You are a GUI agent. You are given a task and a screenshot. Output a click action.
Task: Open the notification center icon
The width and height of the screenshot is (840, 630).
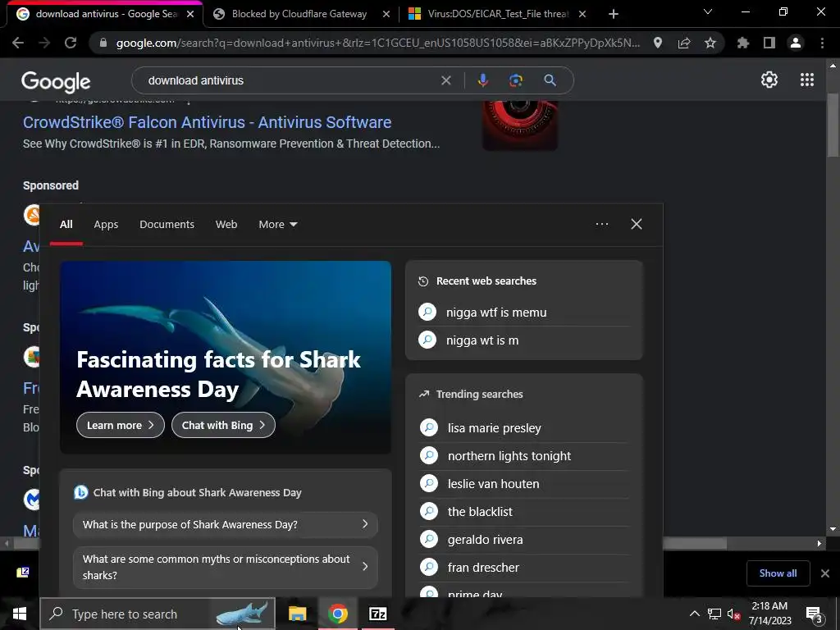pos(815,614)
